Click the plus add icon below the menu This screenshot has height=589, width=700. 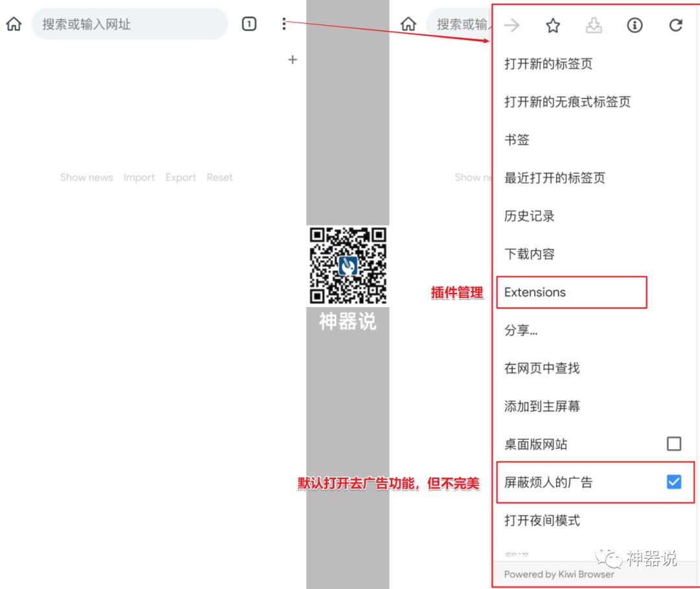click(292, 60)
